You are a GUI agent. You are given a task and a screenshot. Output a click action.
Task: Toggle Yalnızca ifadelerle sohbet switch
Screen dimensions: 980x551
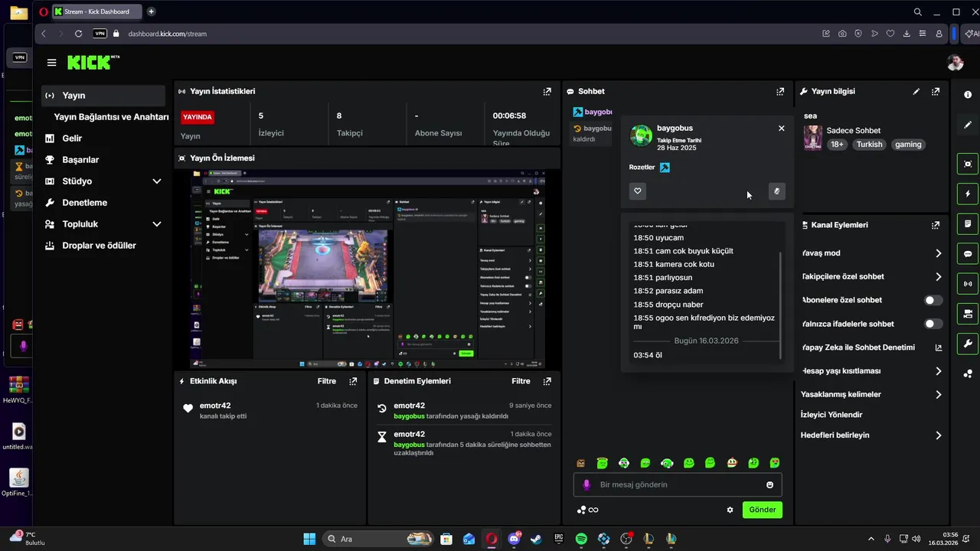(x=933, y=324)
